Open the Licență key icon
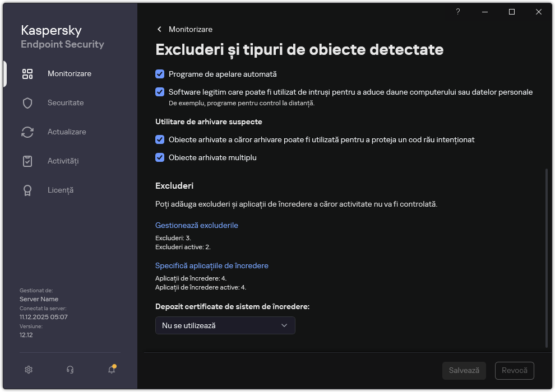 point(27,190)
